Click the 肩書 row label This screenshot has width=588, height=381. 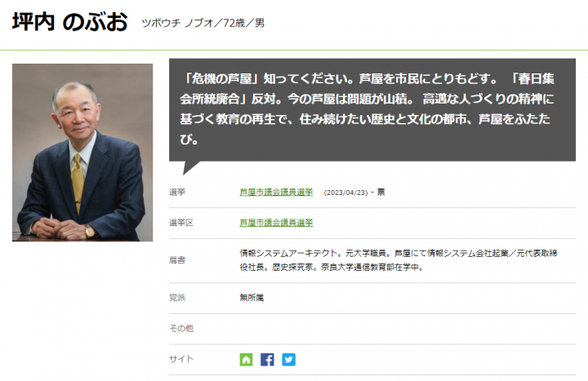coord(177,260)
